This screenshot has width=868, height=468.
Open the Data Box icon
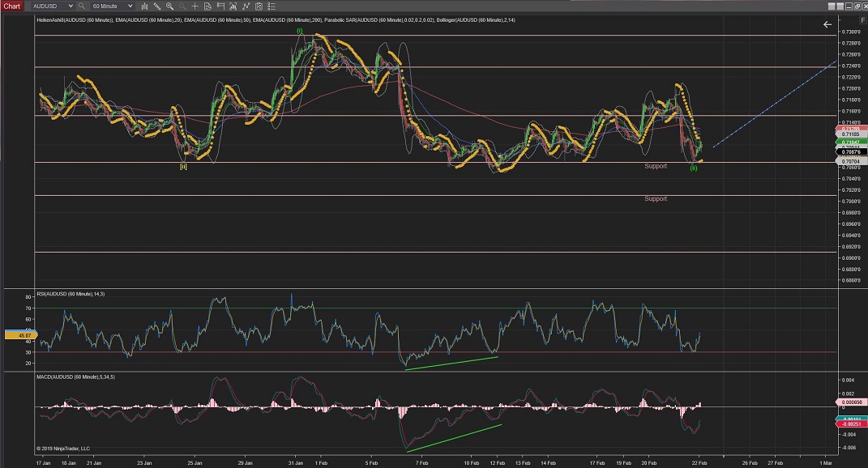coord(207,6)
